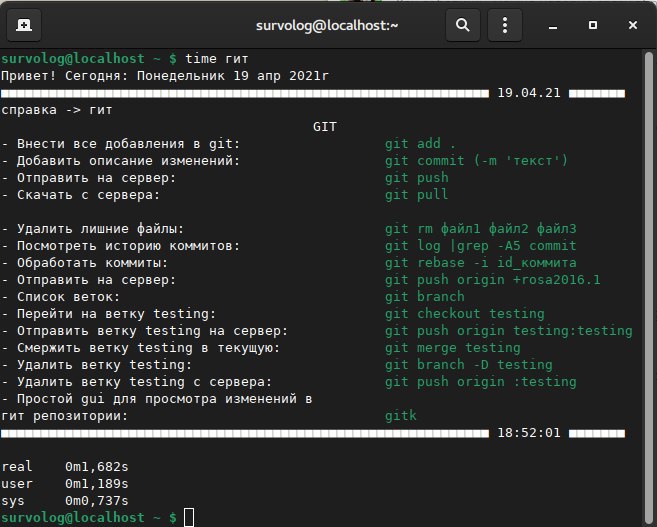
Task: Click 'git rebase -i id_коммита'
Action: [x=481, y=263]
